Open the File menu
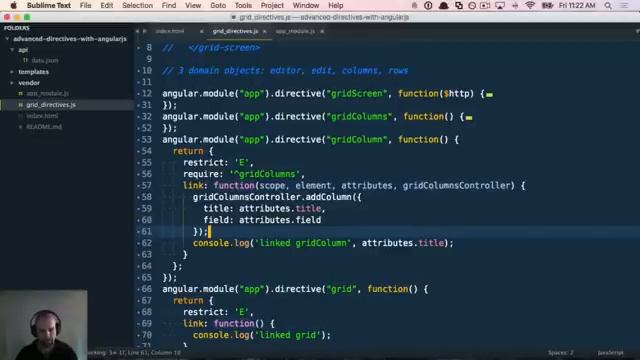This screenshot has height=360, width=640. tap(85, 5)
